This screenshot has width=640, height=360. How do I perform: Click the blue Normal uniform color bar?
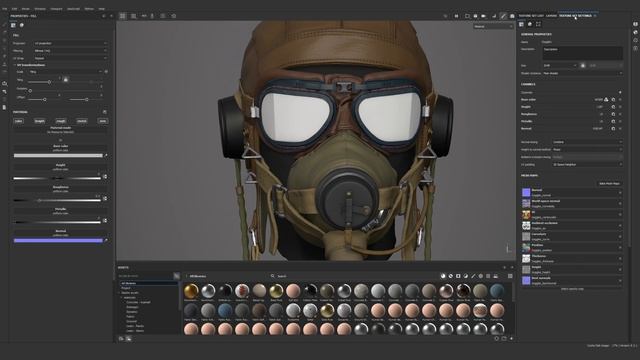click(x=58, y=241)
